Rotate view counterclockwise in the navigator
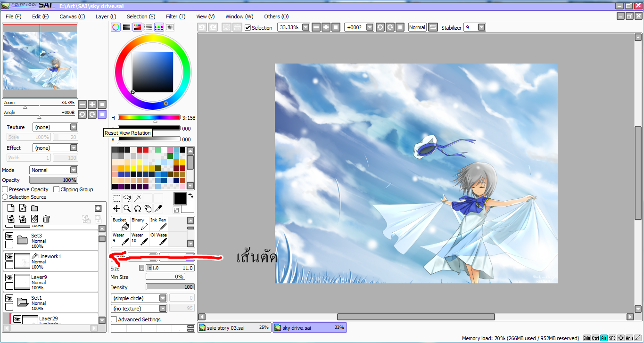This screenshot has width=644, height=343. point(82,114)
